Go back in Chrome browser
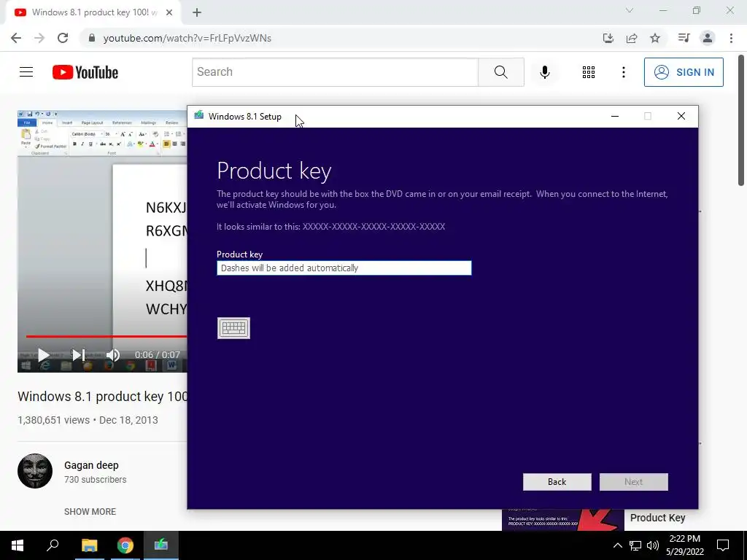The width and height of the screenshot is (747, 560). pyautogui.click(x=16, y=38)
